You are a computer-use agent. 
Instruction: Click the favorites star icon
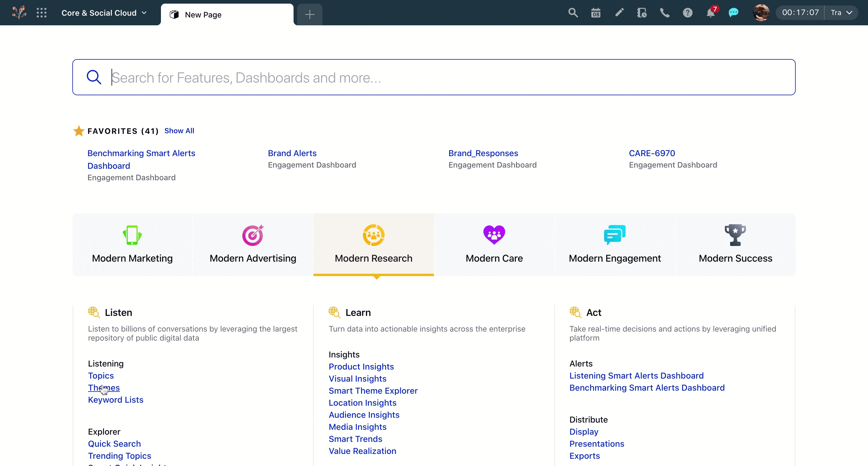coord(79,131)
